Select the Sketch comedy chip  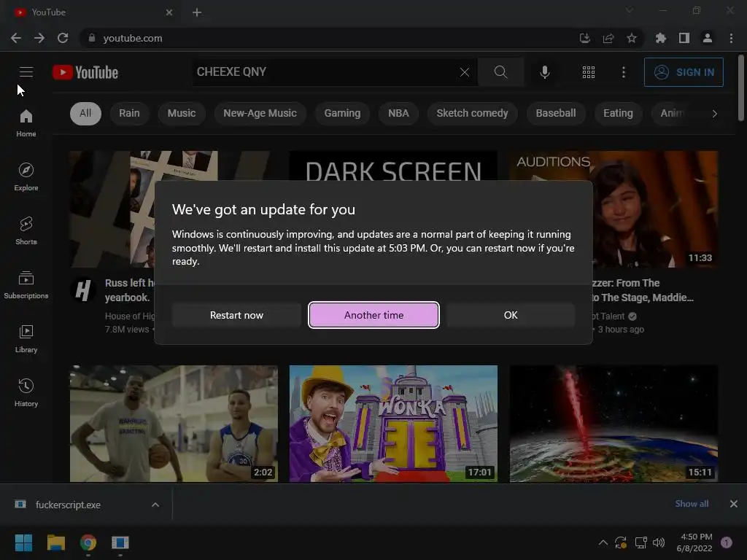pos(472,113)
